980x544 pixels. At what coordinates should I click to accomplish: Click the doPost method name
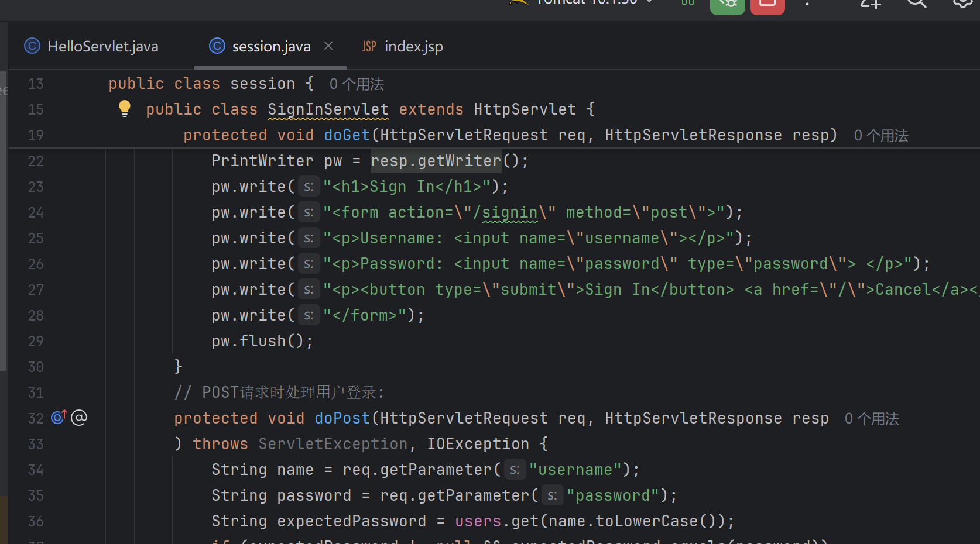click(x=342, y=418)
